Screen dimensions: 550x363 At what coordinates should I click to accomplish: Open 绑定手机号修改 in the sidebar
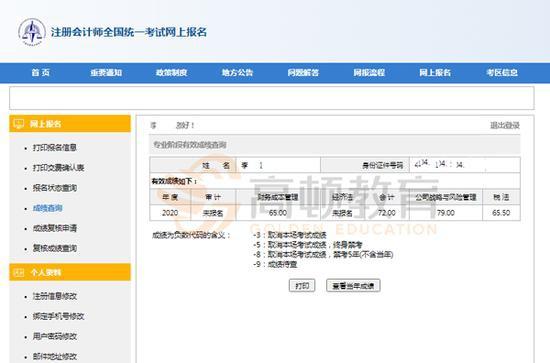59,316
